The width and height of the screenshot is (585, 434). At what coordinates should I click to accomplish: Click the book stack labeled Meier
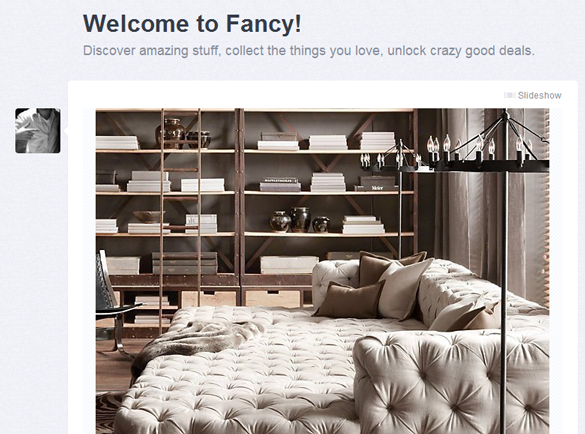(376, 184)
